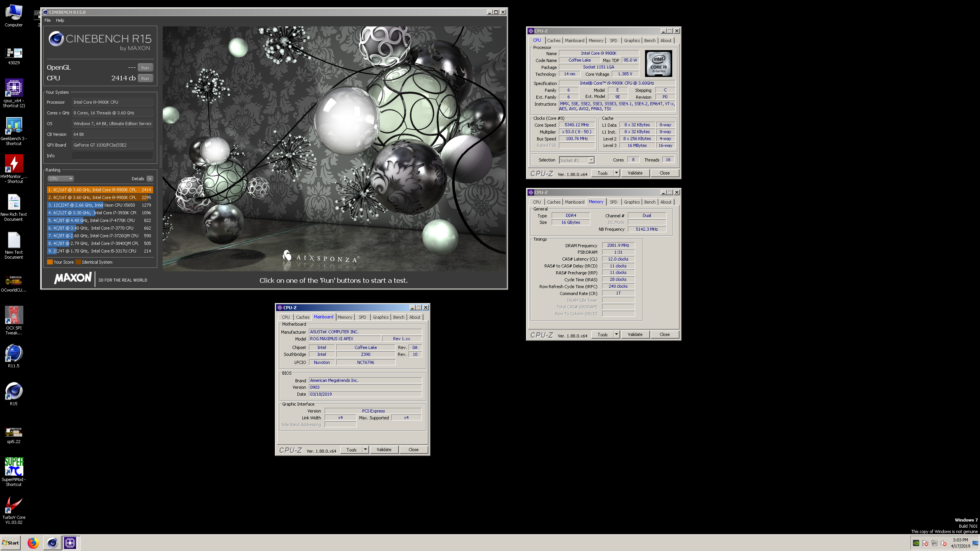Image resolution: width=980 pixels, height=551 pixels.
Task: Select the HWMonitor Shortcut desktop icon
Action: coord(14,169)
